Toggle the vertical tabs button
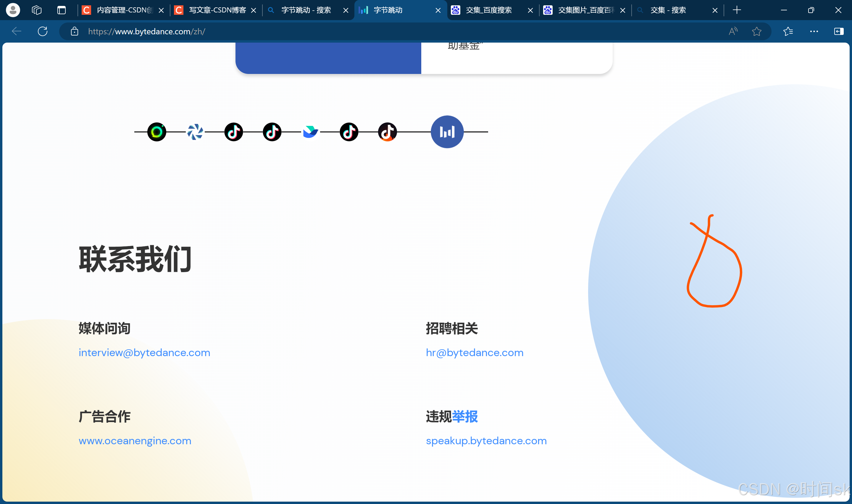The height and width of the screenshot is (504, 852). click(62, 10)
